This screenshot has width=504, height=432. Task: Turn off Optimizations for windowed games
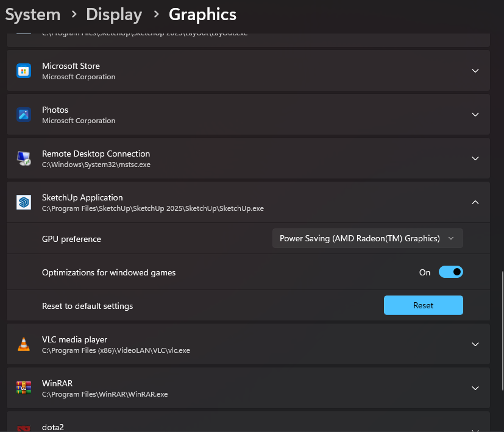pos(450,272)
